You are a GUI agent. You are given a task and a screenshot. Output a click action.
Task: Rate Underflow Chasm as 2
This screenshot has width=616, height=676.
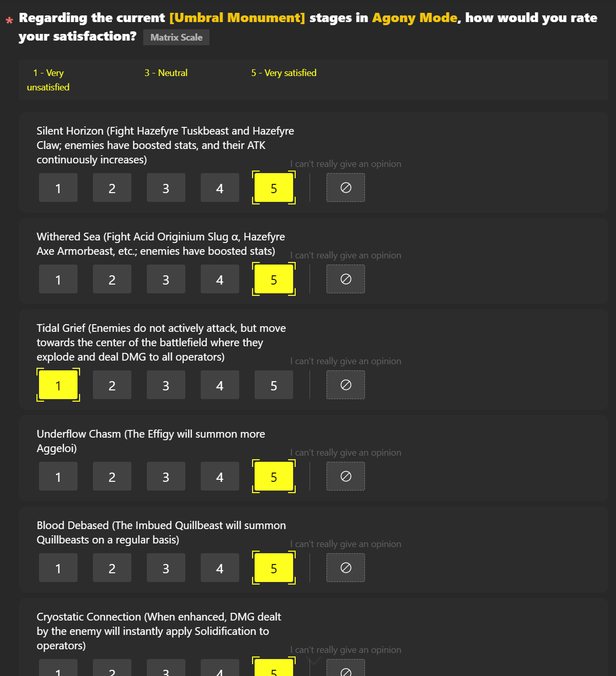point(112,476)
